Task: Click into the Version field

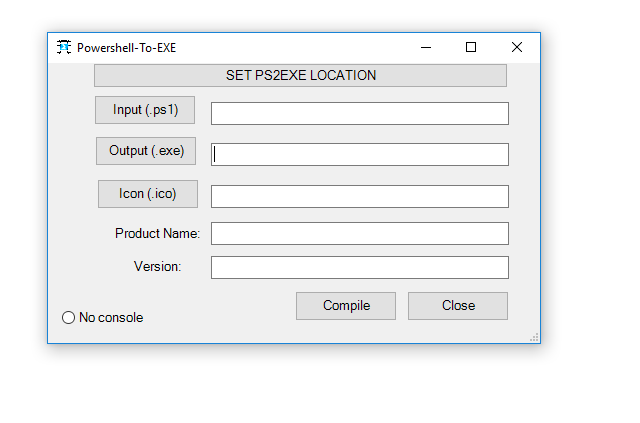Action: (360, 267)
